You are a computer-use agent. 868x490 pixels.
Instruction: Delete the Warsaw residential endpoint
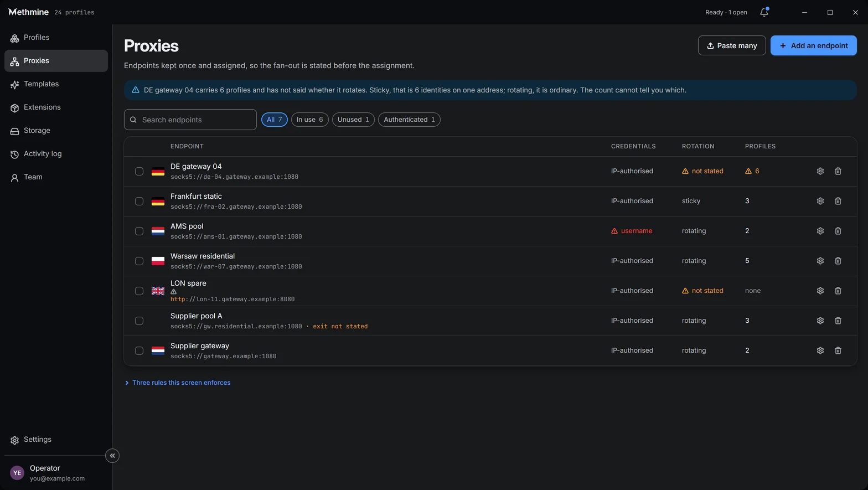838,261
